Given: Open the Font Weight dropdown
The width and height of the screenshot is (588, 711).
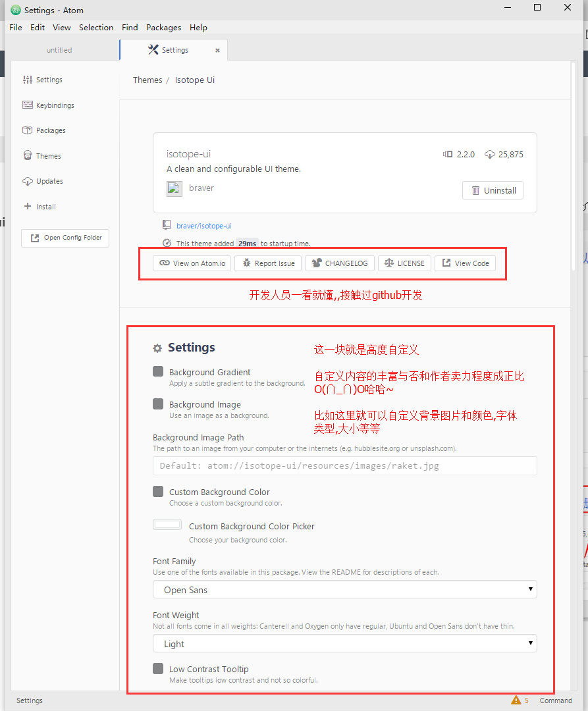Looking at the screenshot, I should coord(344,643).
